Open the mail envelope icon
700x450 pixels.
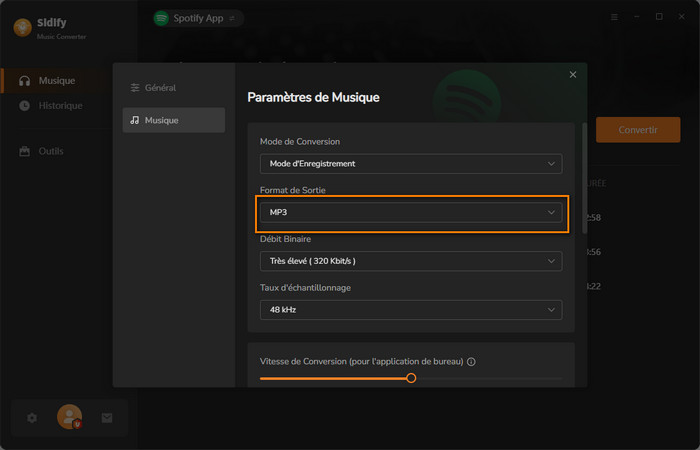click(107, 417)
